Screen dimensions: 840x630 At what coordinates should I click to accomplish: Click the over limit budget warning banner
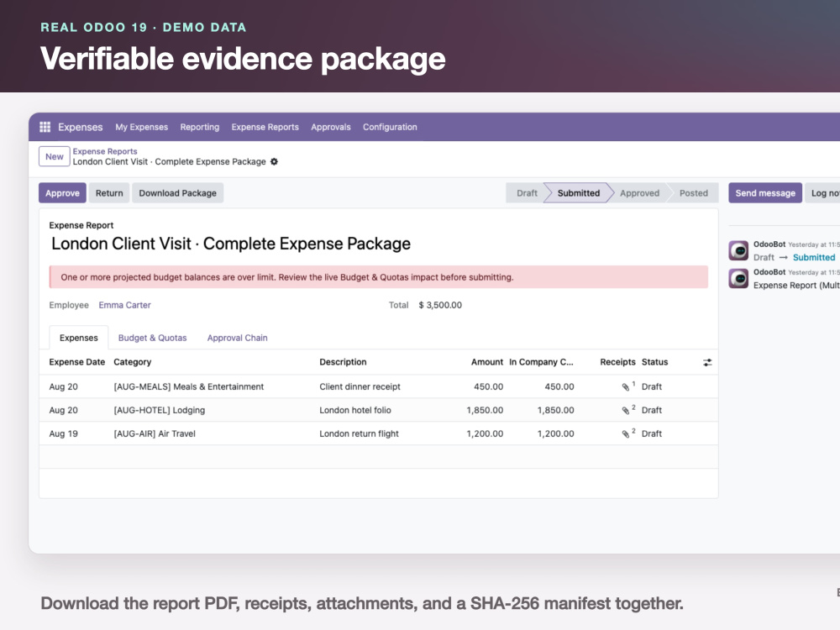pyautogui.click(x=379, y=277)
